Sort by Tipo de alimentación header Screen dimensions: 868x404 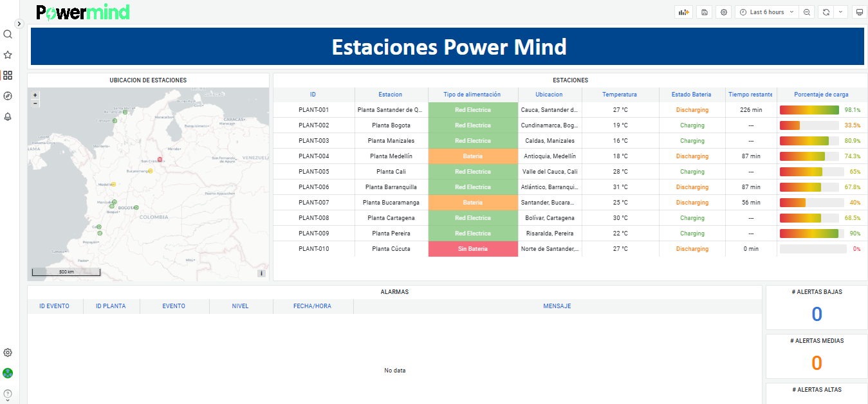(472, 95)
